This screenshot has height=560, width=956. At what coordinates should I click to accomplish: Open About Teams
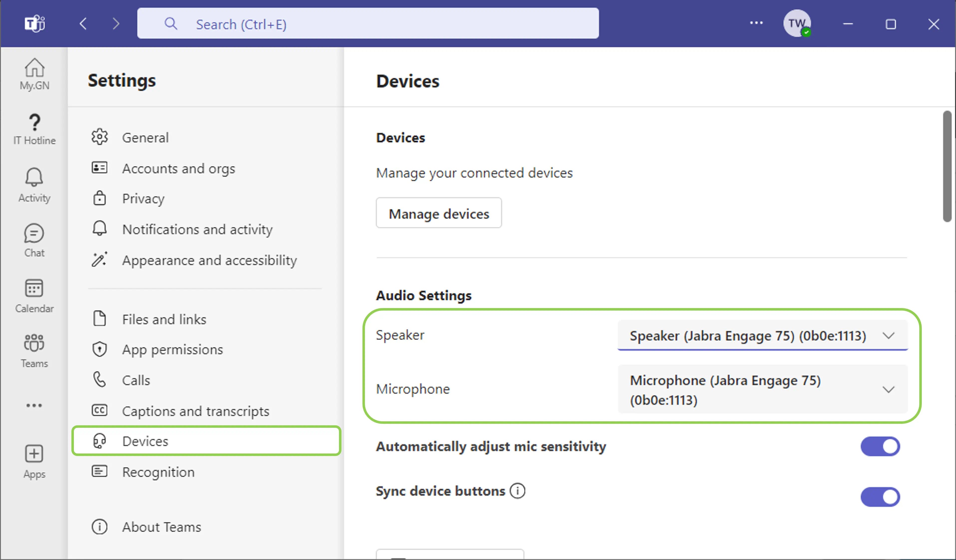[x=161, y=527]
